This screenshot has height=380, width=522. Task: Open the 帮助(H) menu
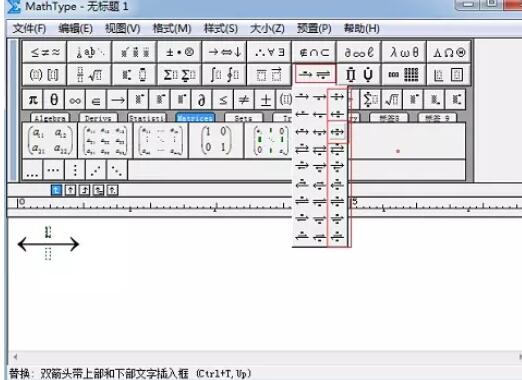coord(362,29)
